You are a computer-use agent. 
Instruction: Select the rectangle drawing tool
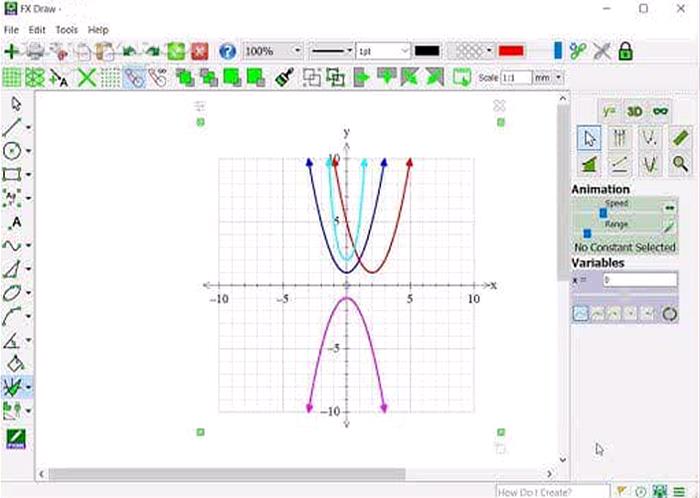tap(12, 174)
